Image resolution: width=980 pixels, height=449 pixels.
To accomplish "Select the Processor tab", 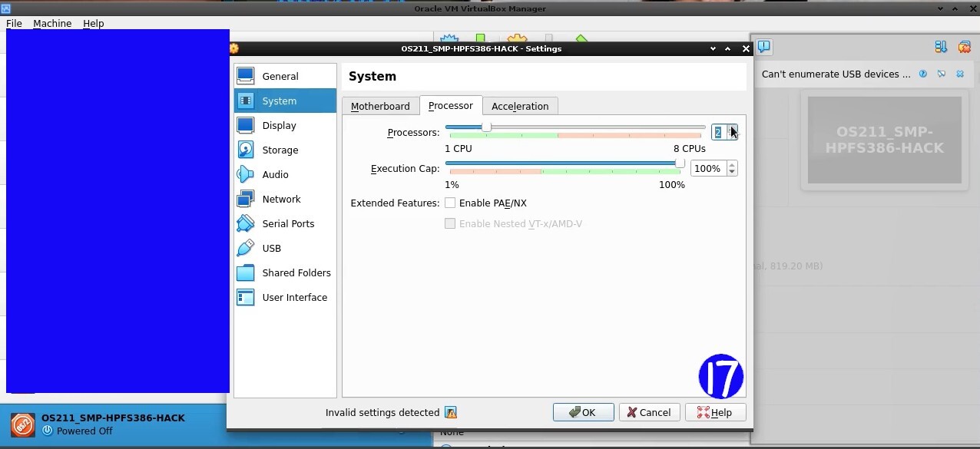I will click(x=451, y=106).
